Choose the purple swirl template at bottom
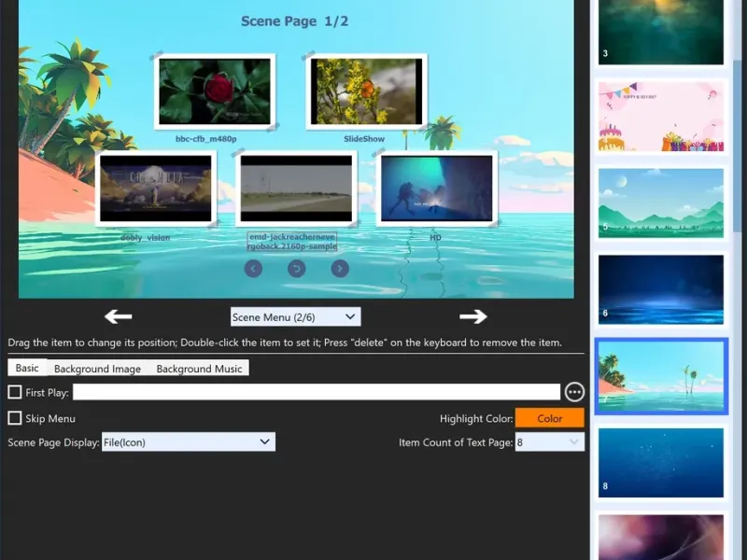The height and width of the screenshot is (560, 747). pos(661,538)
